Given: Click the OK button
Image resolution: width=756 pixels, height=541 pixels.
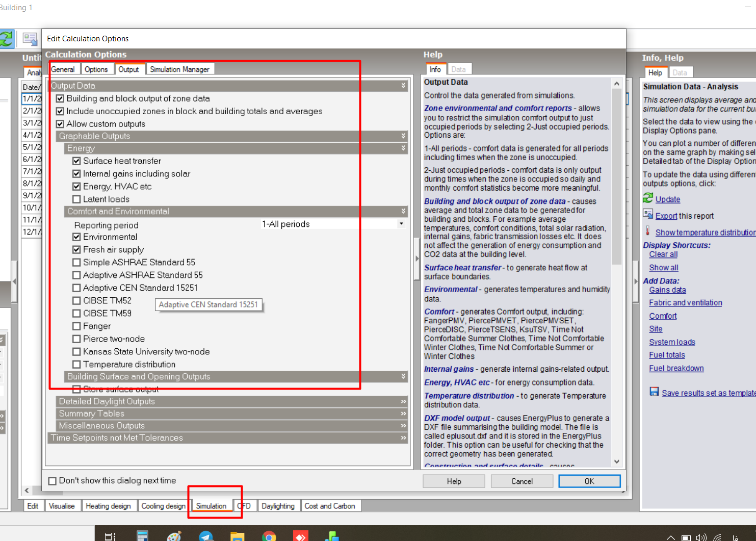Looking at the screenshot, I should (x=589, y=481).
